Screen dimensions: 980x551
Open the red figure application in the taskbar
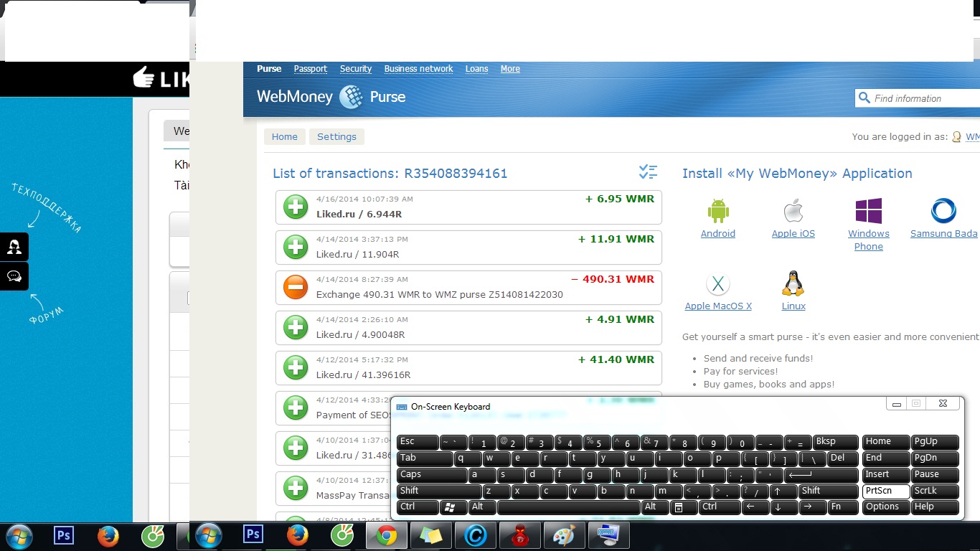(520, 535)
